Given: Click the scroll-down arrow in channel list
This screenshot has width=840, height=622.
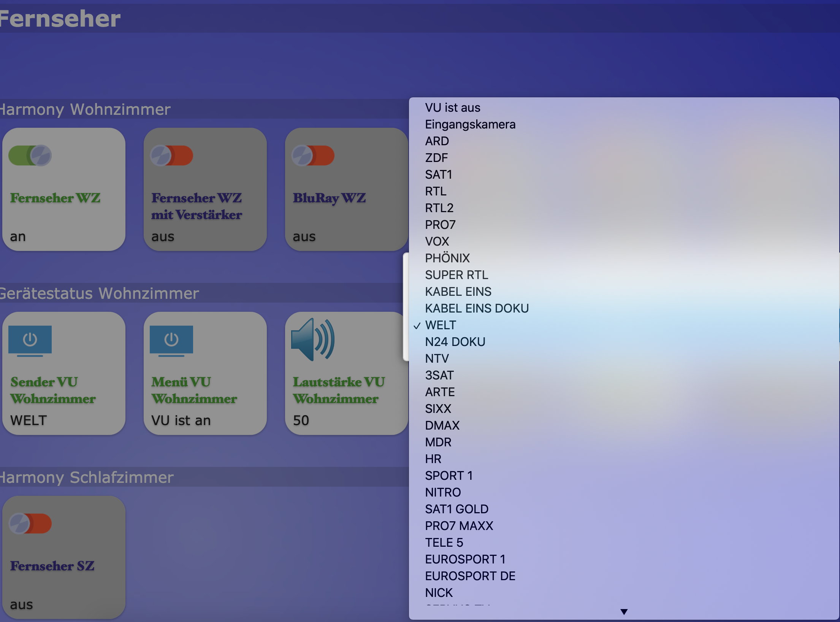Looking at the screenshot, I should click(624, 612).
